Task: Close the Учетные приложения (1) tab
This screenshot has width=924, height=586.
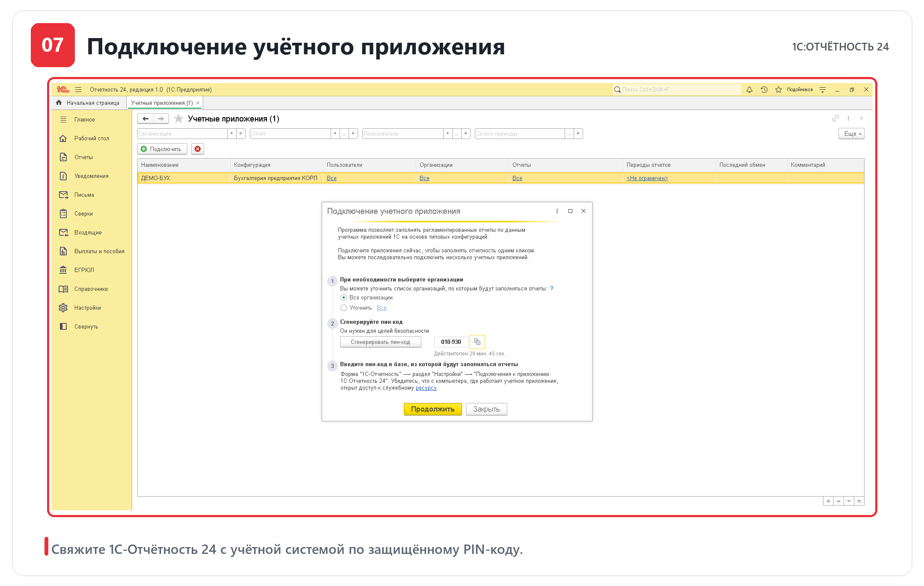Action: click(198, 103)
